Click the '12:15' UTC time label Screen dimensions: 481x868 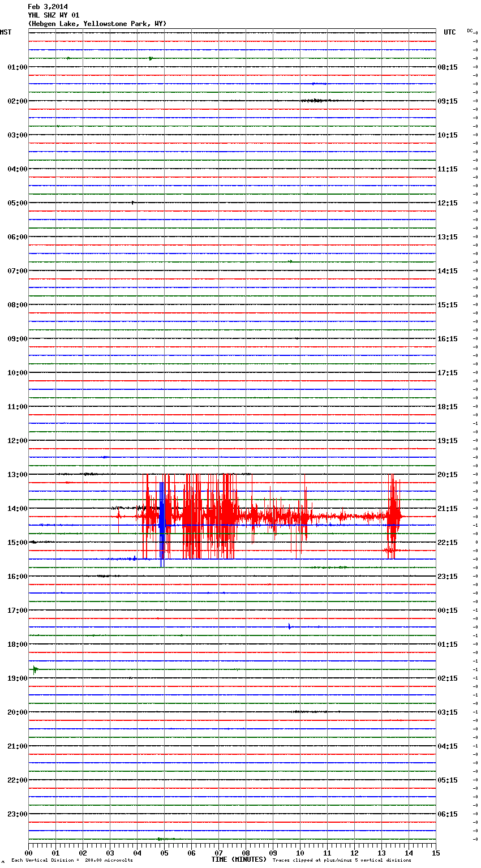tap(448, 203)
